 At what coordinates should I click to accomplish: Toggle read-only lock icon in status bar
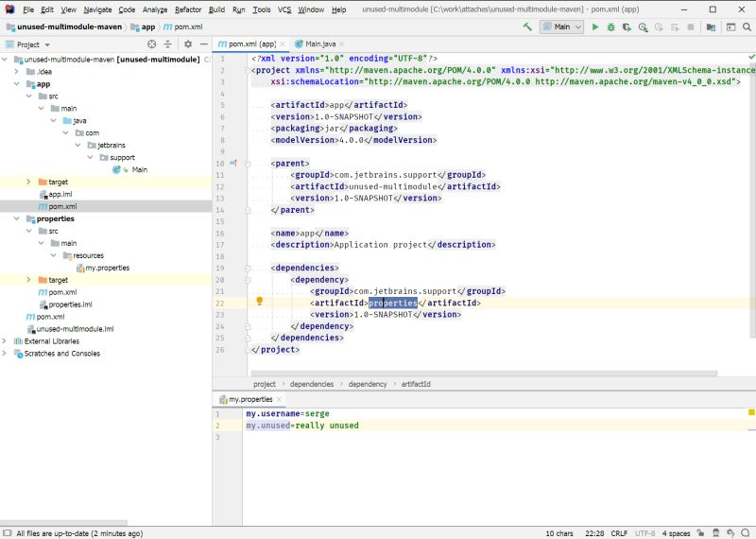click(700, 533)
